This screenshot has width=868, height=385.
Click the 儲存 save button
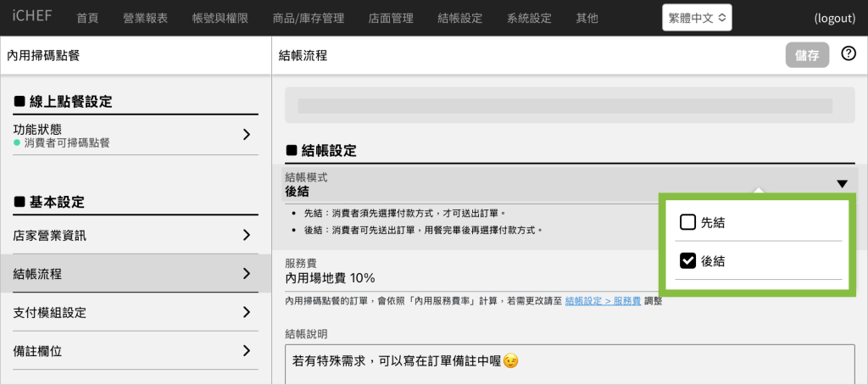click(x=806, y=55)
